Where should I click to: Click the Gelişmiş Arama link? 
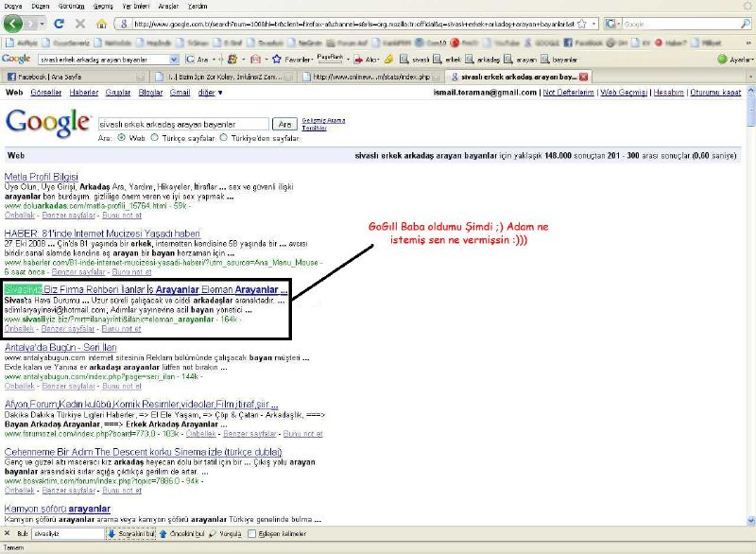coord(323,121)
